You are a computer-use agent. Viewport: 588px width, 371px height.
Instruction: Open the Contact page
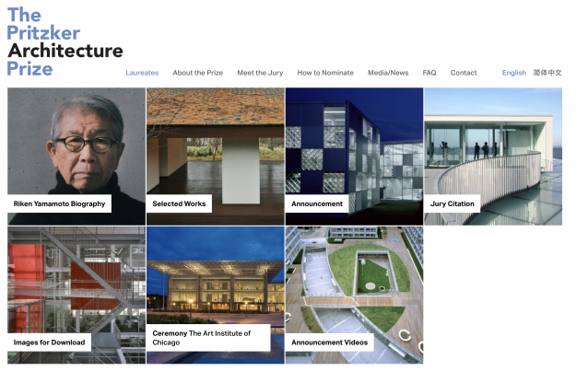(464, 73)
